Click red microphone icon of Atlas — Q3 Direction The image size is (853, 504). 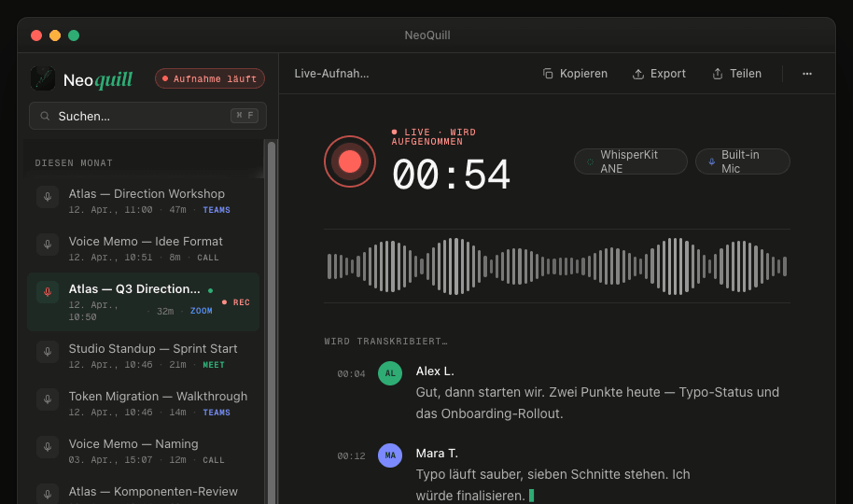pos(48,292)
